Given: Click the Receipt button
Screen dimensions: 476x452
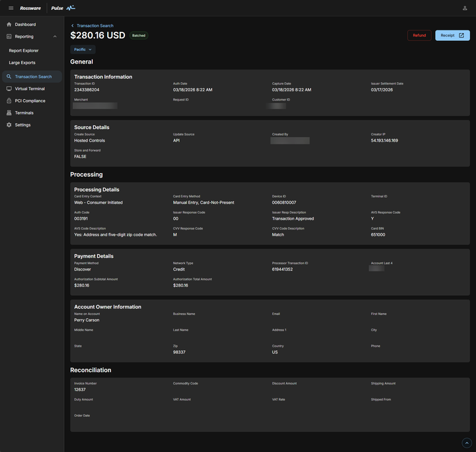Looking at the screenshot, I should pyautogui.click(x=452, y=35).
